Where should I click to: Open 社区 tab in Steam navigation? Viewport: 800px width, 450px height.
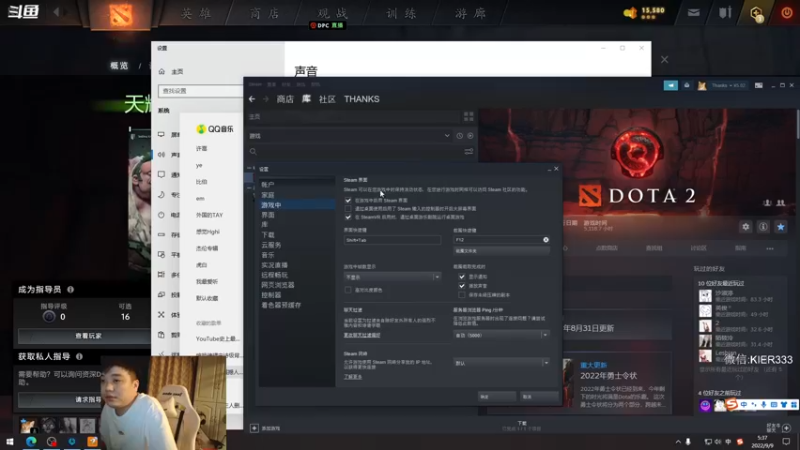pos(327,99)
